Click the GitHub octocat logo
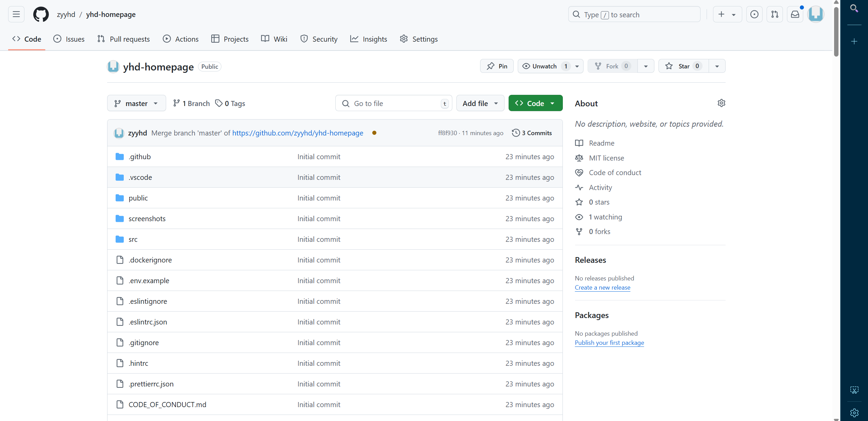The image size is (868, 421). (41, 14)
